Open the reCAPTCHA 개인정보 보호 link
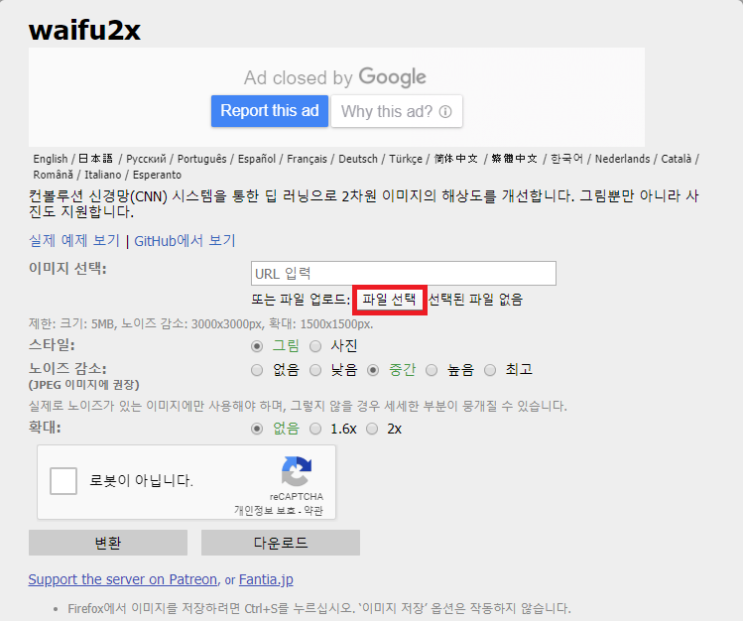 tap(265, 510)
